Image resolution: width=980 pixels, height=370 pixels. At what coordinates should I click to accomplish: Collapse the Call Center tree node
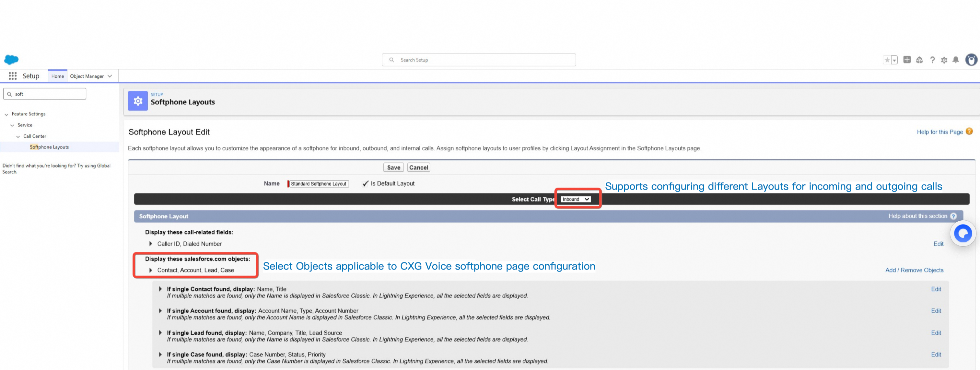point(18,136)
